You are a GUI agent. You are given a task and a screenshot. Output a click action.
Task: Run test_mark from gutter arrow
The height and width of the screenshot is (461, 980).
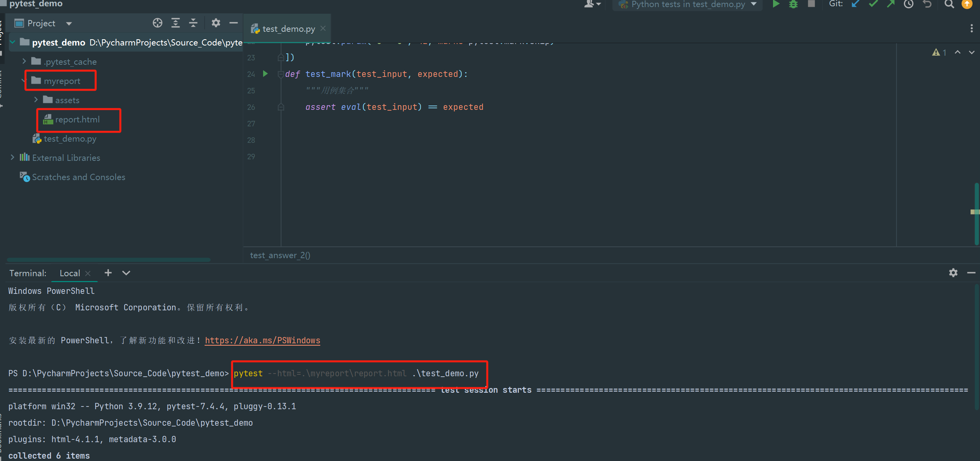(265, 74)
